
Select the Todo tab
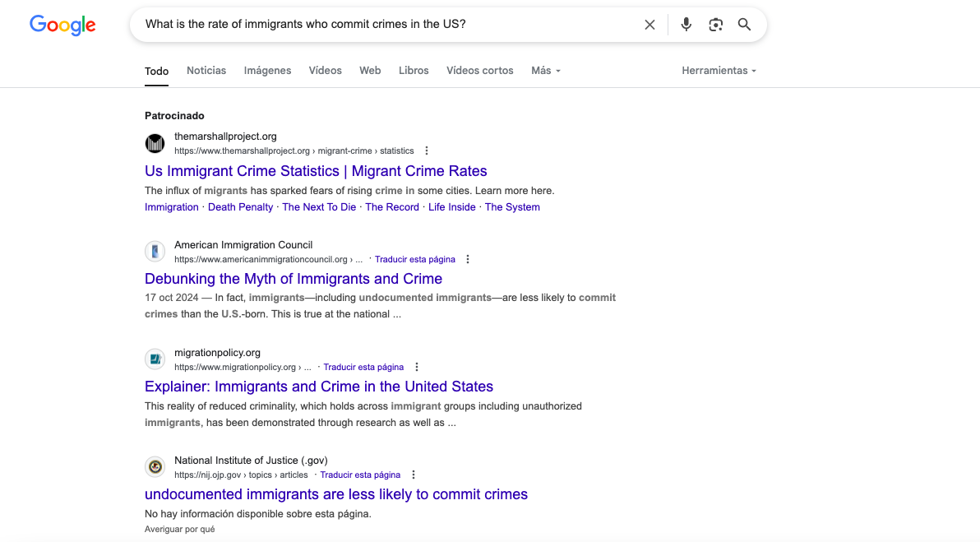[x=156, y=72]
